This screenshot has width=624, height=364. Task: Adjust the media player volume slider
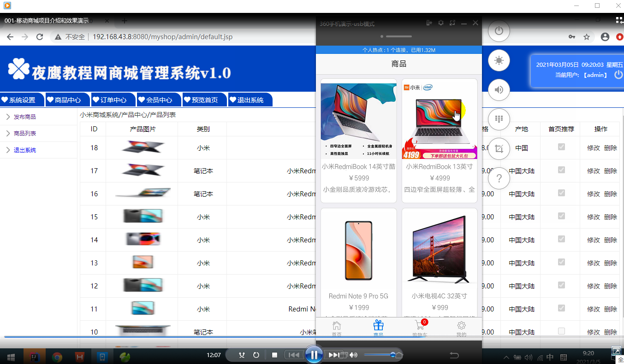coord(393,355)
